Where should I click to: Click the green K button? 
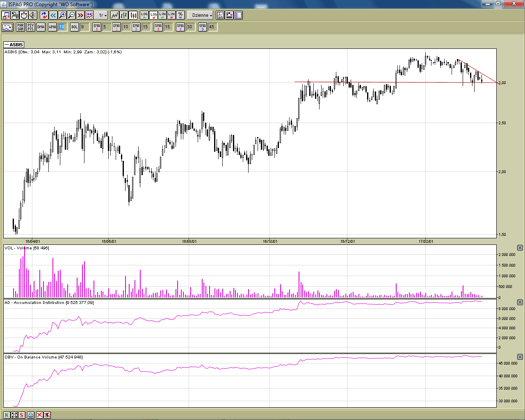[7, 415]
